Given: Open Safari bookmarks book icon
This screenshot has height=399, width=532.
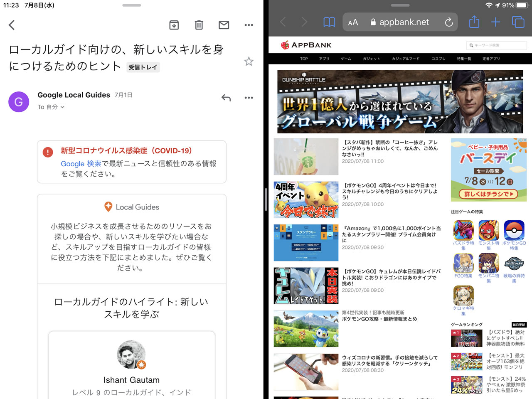Looking at the screenshot, I should click(329, 22).
